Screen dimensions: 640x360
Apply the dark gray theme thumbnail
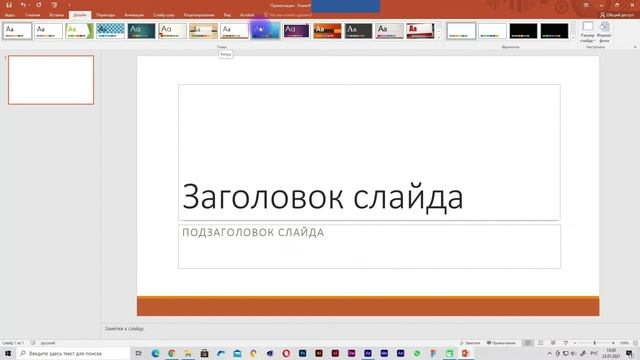(358, 31)
